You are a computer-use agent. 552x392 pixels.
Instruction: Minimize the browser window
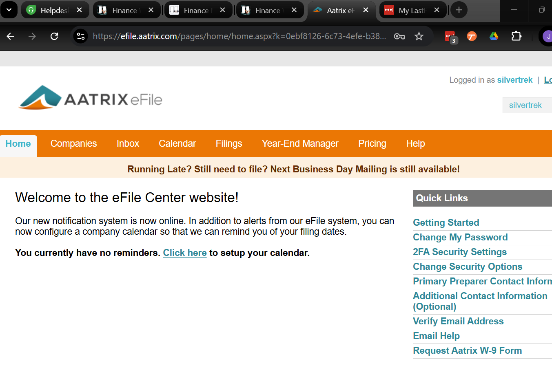pyautogui.click(x=514, y=10)
